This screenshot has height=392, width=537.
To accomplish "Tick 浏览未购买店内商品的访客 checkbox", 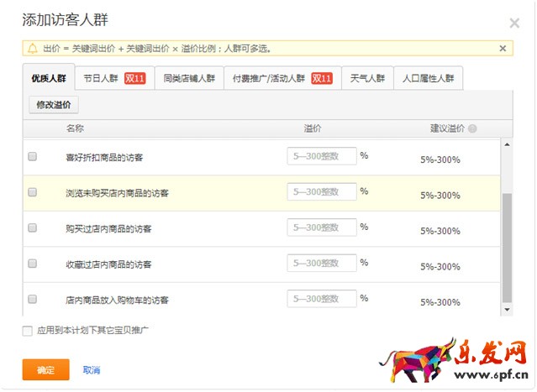I will pyautogui.click(x=33, y=192).
